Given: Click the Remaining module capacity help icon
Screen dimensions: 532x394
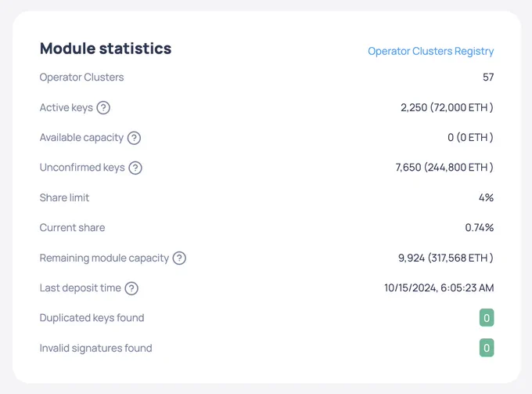Looking at the screenshot, I should tap(179, 258).
